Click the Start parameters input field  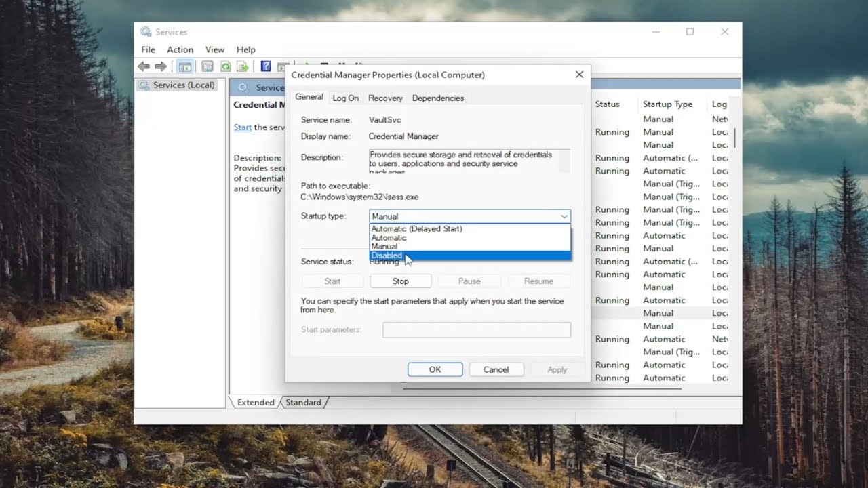point(477,330)
